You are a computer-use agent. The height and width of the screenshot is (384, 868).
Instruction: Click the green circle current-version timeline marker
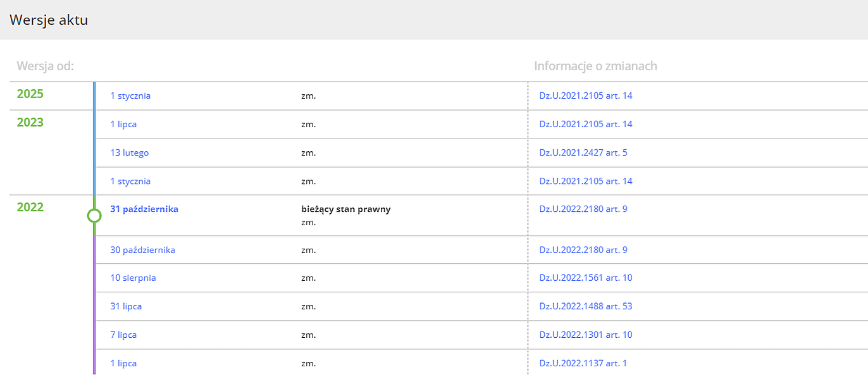click(x=94, y=216)
